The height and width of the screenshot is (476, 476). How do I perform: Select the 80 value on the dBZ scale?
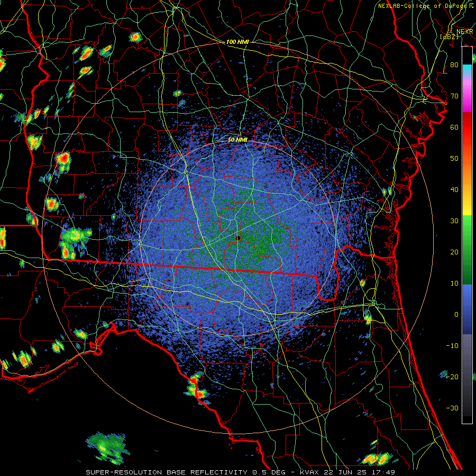click(x=454, y=65)
